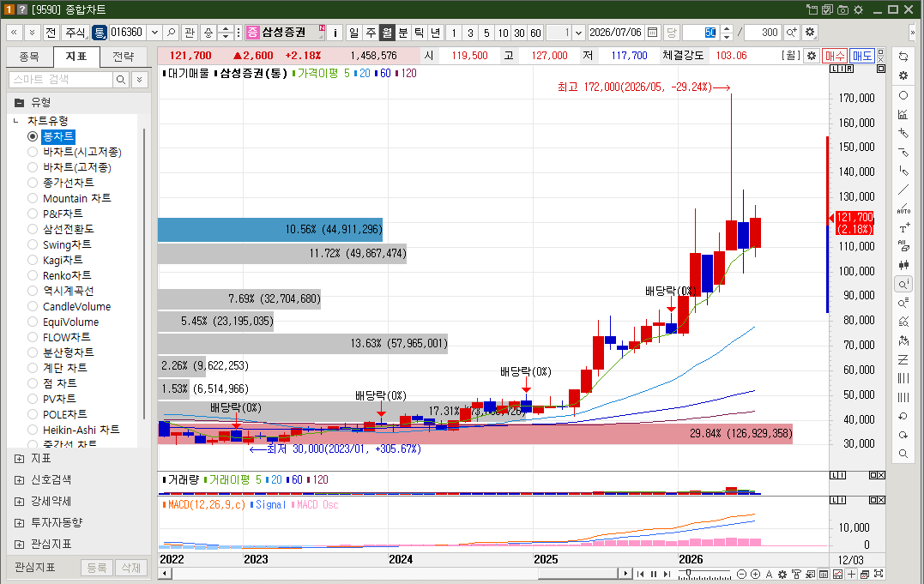The width and height of the screenshot is (924, 584).
Task: Select the AUTO trendline tool
Action: tap(903, 208)
